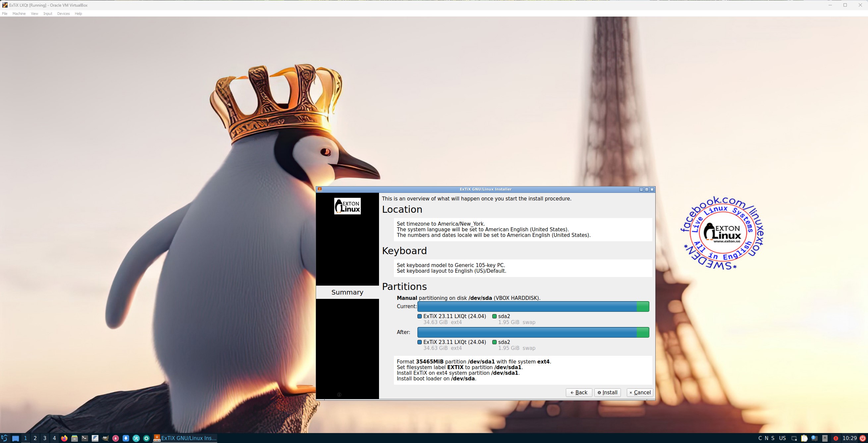Click the Exton Linux logo in installer sidebar

(x=347, y=206)
